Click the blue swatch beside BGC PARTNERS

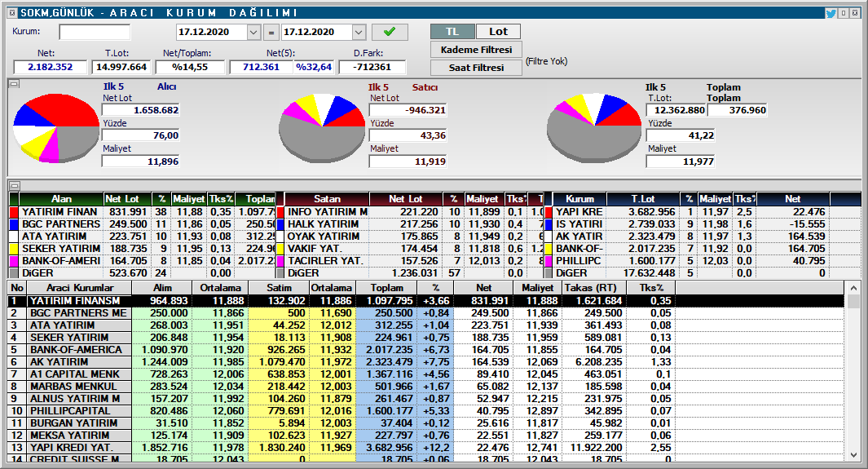point(14,224)
